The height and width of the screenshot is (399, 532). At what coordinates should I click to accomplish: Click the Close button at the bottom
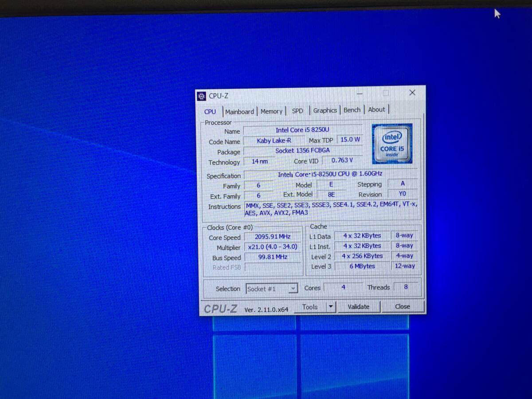click(403, 306)
